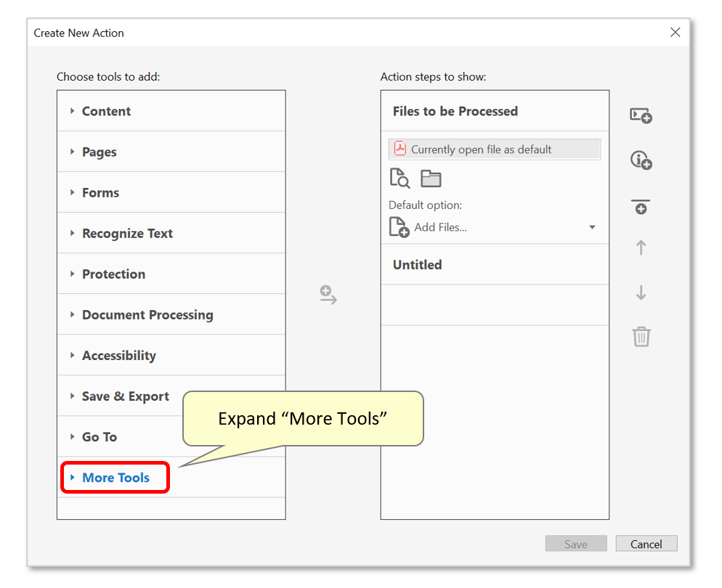The width and height of the screenshot is (722, 588).
Task: Select the Go To label
Action: [x=100, y=437]
